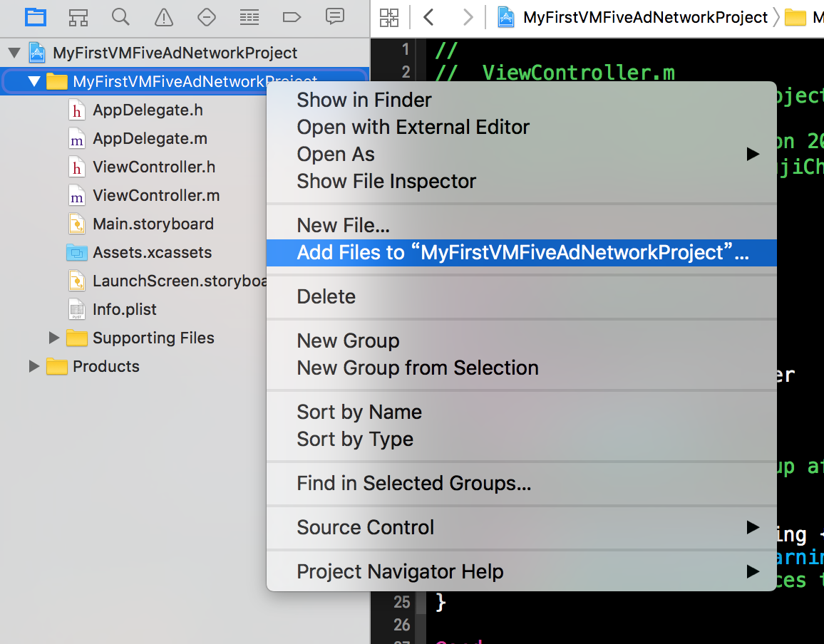Expand the Supporting Files group
The width and height of the screenshot is (824, 644).
click(54, 338)
